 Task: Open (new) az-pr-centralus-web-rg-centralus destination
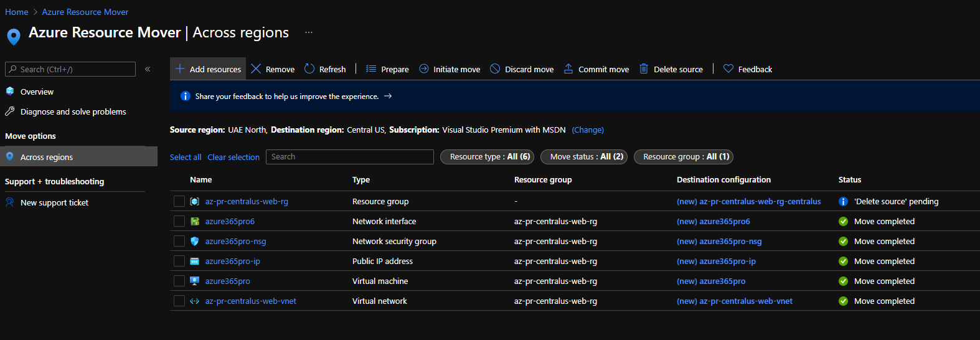point(748,201)
